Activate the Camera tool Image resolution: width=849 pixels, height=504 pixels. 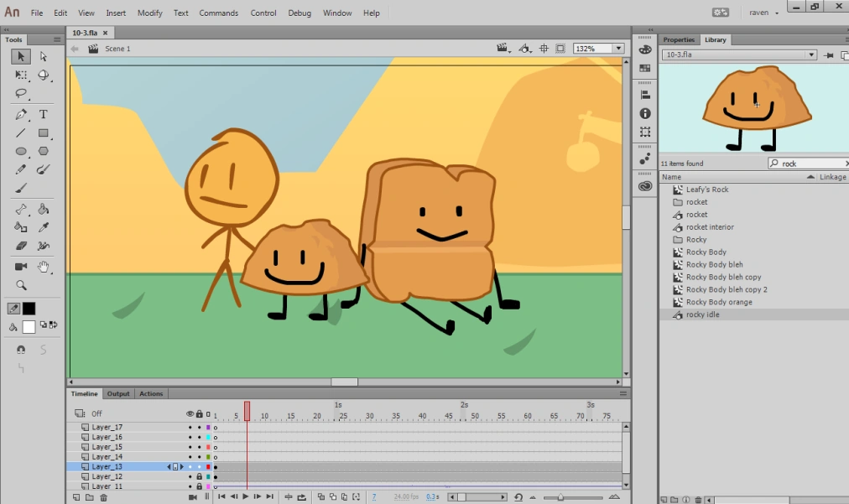(x=20, y=267)
